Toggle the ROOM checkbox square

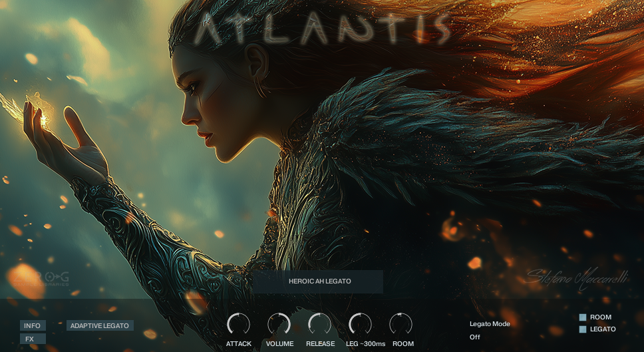(x=583, y=317)
